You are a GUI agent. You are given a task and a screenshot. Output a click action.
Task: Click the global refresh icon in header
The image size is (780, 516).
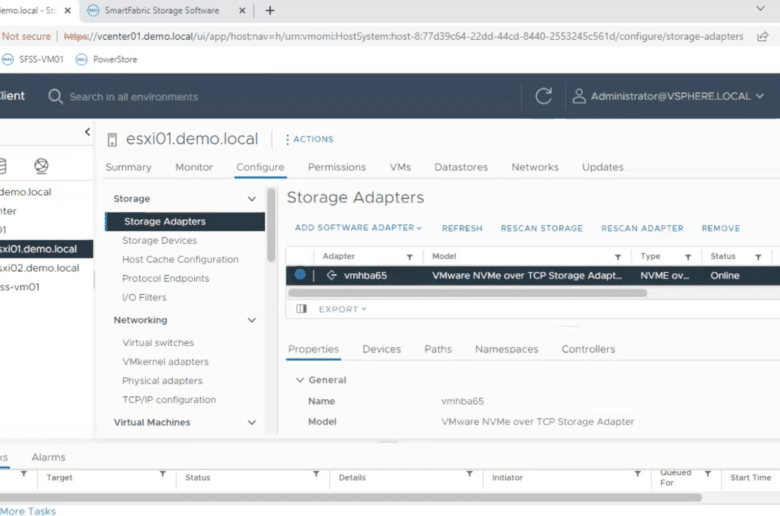click(x=543, y=96)
